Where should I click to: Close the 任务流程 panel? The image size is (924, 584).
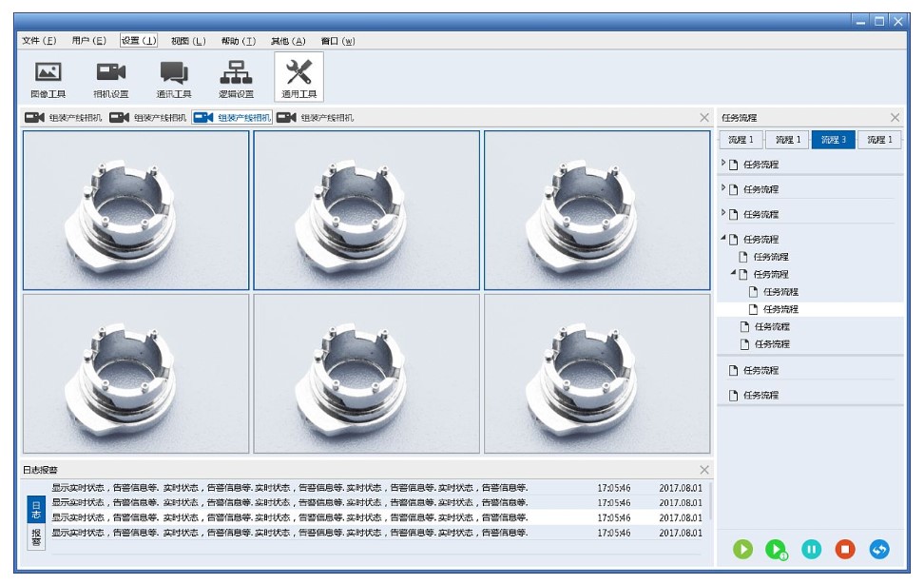coord(895,117)
